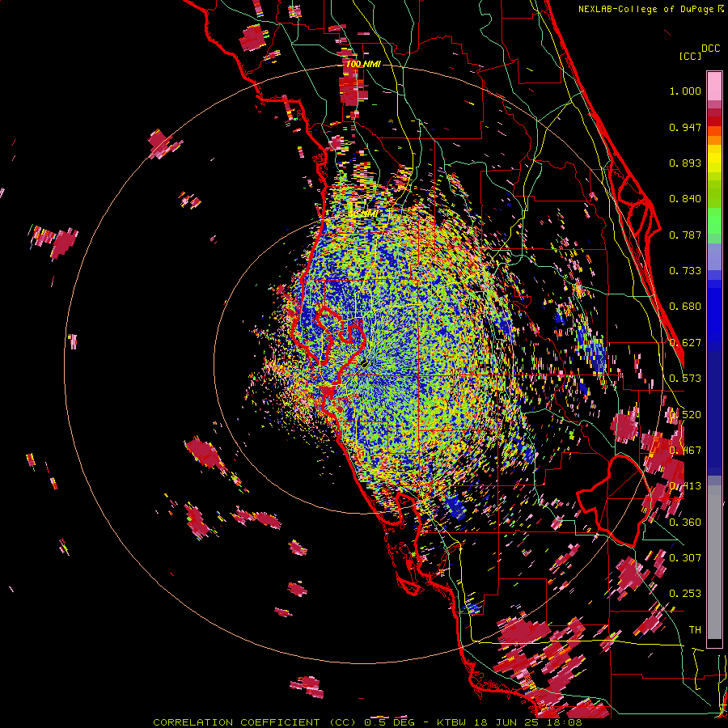This screenshot has width=728, height=728.
Task: Select the 0.307 legend value
Action: [x=685, y=557]
